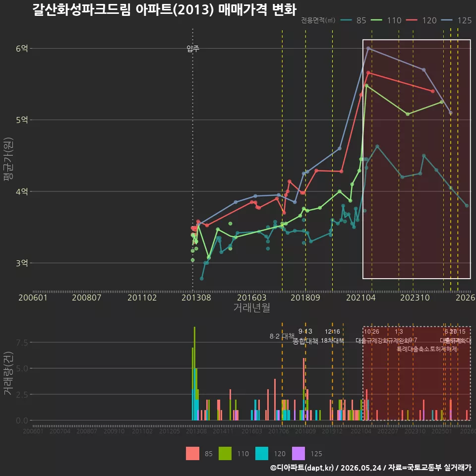
Task: Click the 특례대출축소 label
Action: [x=413, y=349]
